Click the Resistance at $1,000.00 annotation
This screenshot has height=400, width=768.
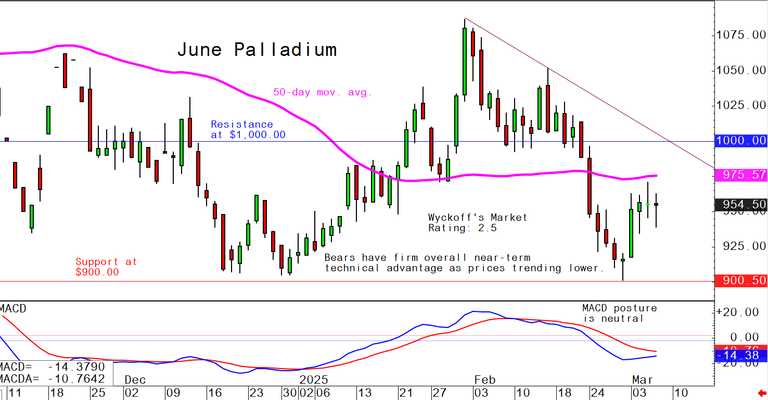click(x=248, y=129)
